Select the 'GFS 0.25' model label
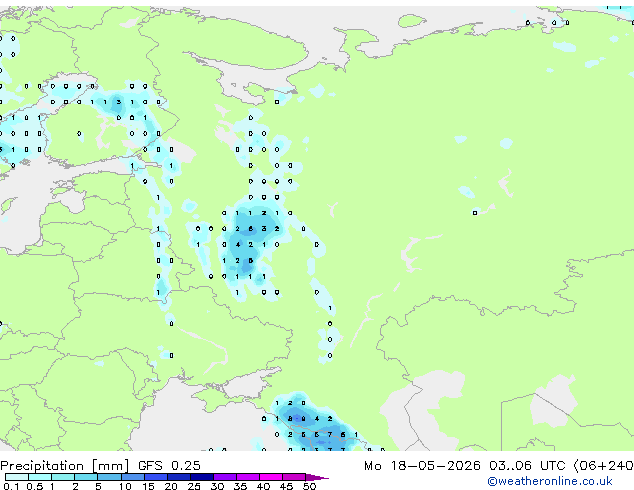This screenshot has width=634, height=490. (169, 466)
